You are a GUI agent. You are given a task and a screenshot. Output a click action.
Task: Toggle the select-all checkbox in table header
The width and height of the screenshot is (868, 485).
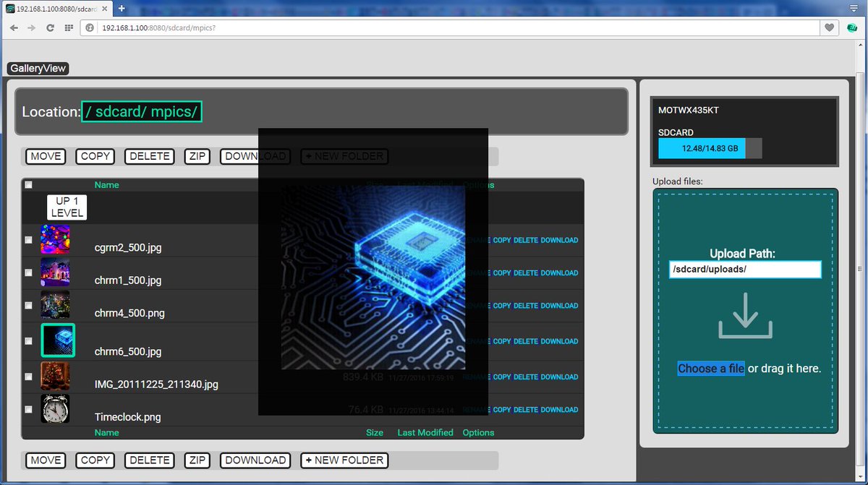[28, 185]
